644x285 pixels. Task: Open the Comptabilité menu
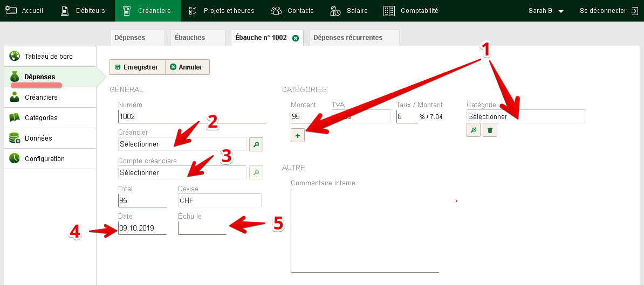point(410,11)
